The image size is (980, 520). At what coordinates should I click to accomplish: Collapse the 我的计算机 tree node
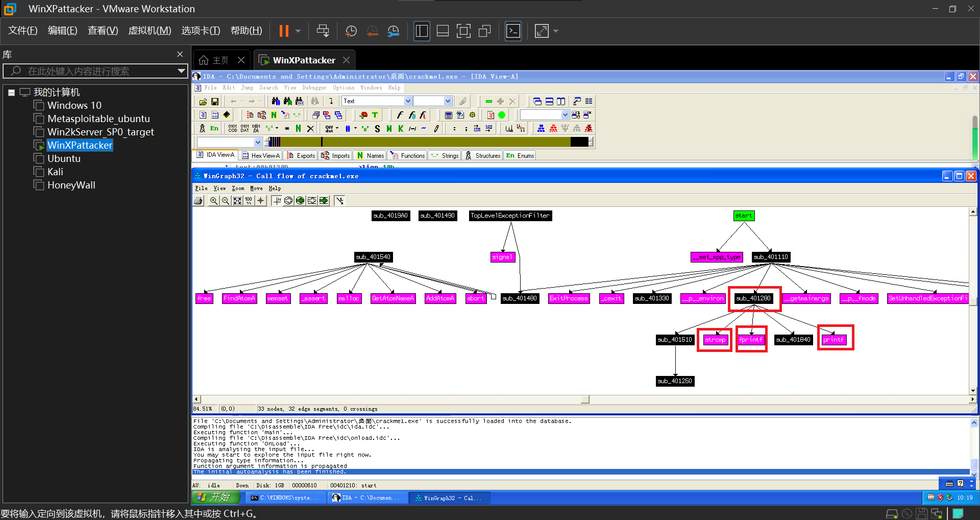pos(11,92)
